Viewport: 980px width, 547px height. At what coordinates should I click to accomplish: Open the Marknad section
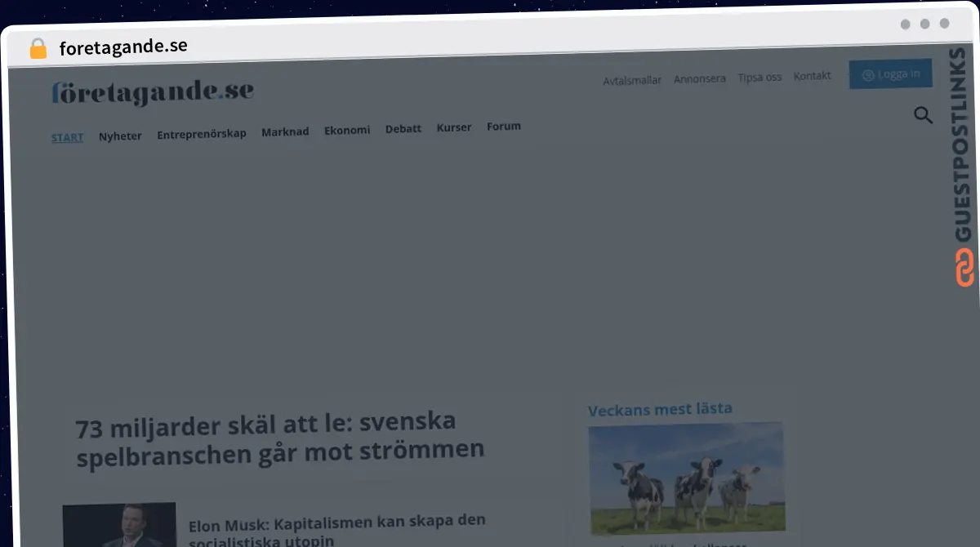(285, 131)
